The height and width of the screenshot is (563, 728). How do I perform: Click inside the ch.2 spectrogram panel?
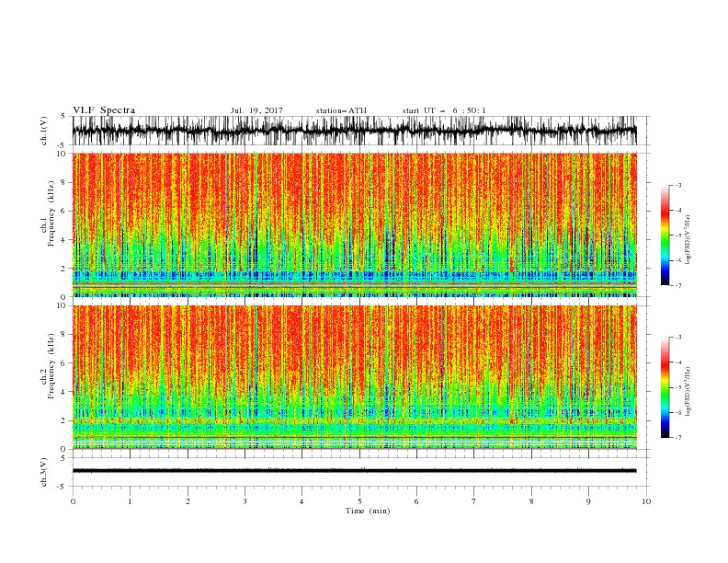pos(354,377)
